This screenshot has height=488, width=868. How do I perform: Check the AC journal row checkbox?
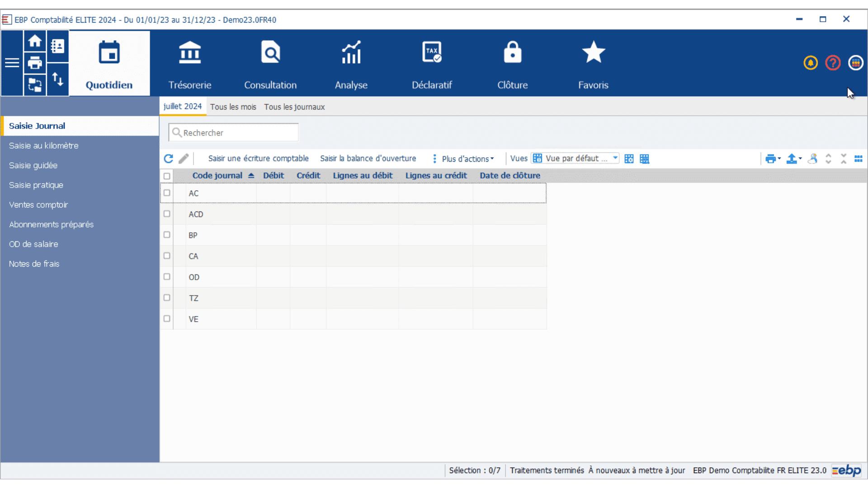coord(167,192)
